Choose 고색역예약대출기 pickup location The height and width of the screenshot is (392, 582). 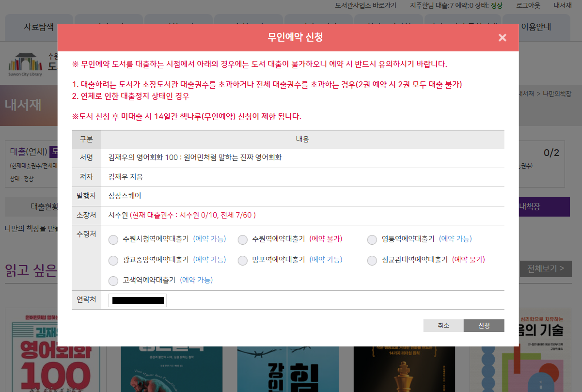click(113, 281)
